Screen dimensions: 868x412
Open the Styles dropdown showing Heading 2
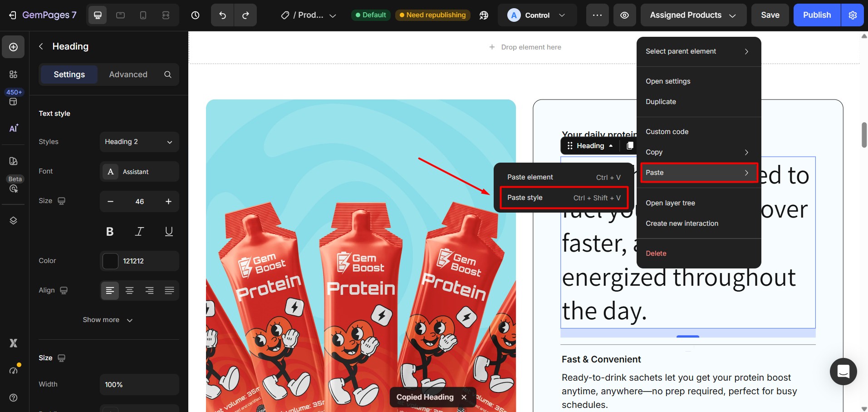click(139, 142)
